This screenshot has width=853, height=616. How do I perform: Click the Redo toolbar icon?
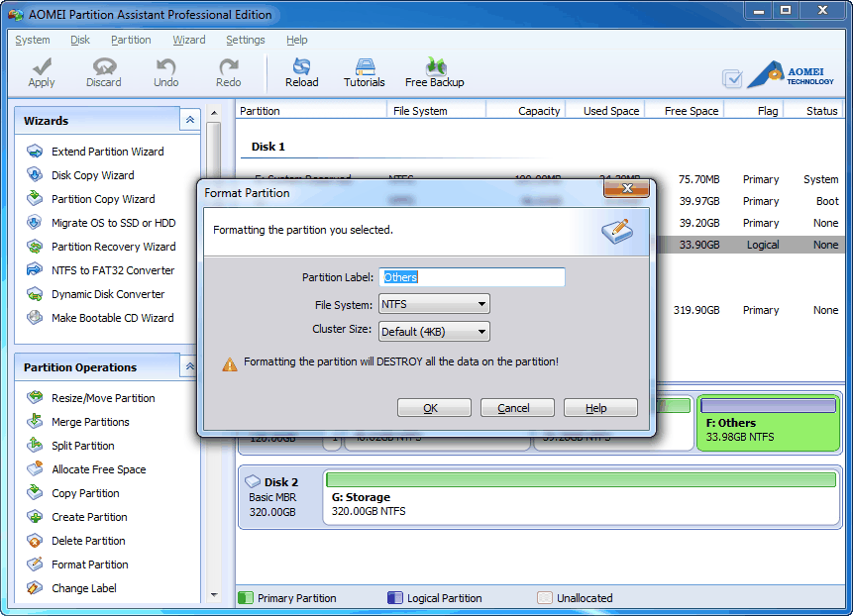pyautogui.click(x=228, y=70)
